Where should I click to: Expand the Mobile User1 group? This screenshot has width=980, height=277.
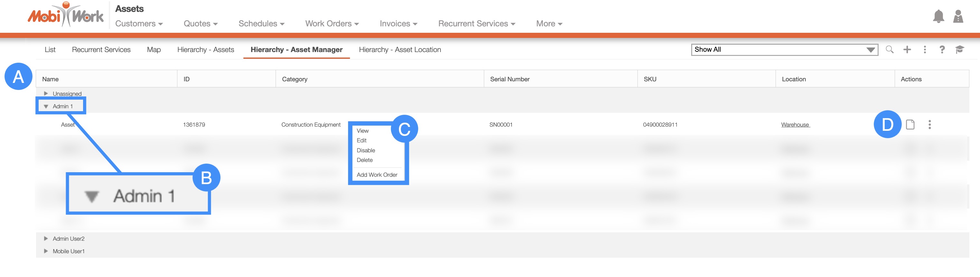pyautogui.click(x=46, y=251)
